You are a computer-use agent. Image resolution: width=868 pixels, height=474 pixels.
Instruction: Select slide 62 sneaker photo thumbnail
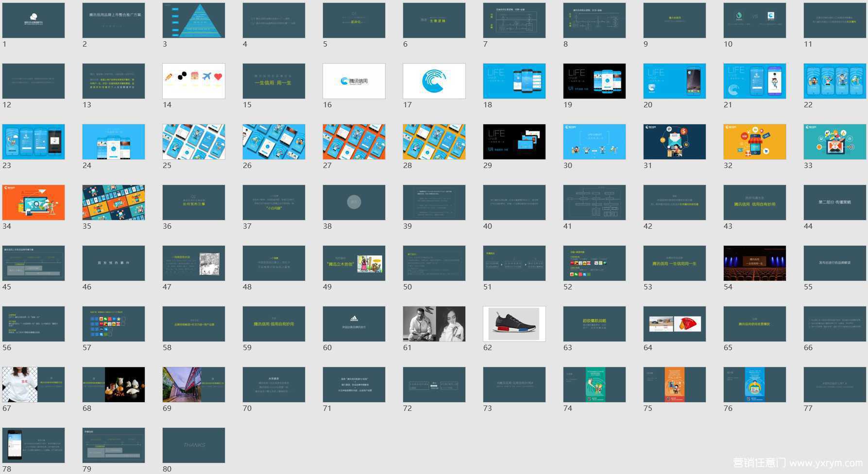pos(514,324)
